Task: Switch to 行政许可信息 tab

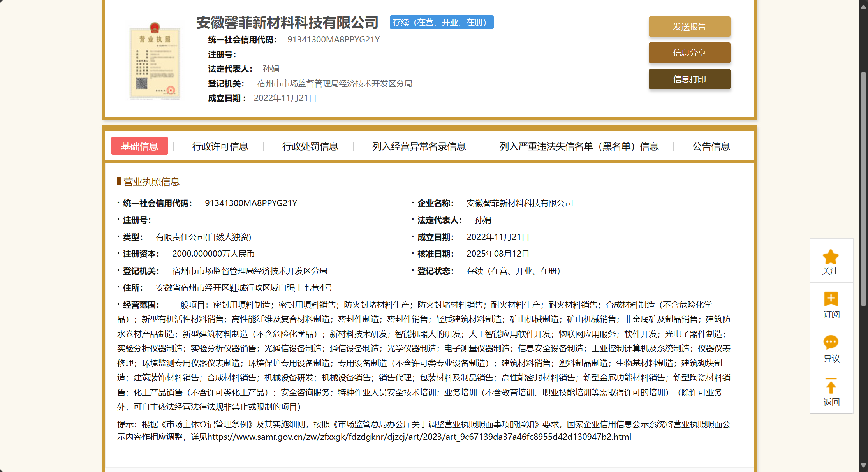Action: click(220, 146)
